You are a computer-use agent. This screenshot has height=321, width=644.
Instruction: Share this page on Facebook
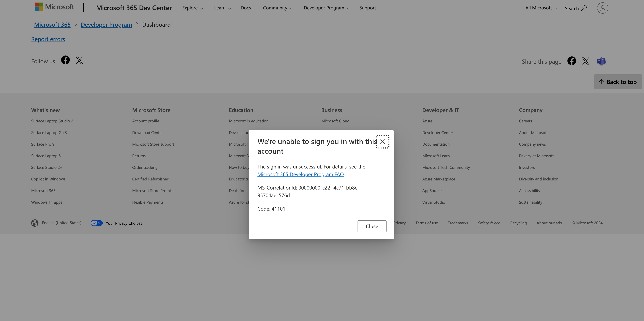point(571,61)
